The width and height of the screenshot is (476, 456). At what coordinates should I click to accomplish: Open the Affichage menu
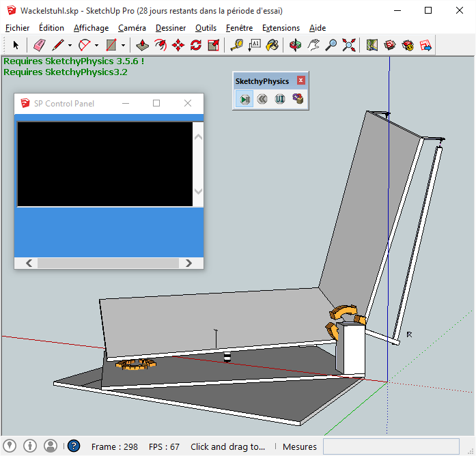pos(91,28)
